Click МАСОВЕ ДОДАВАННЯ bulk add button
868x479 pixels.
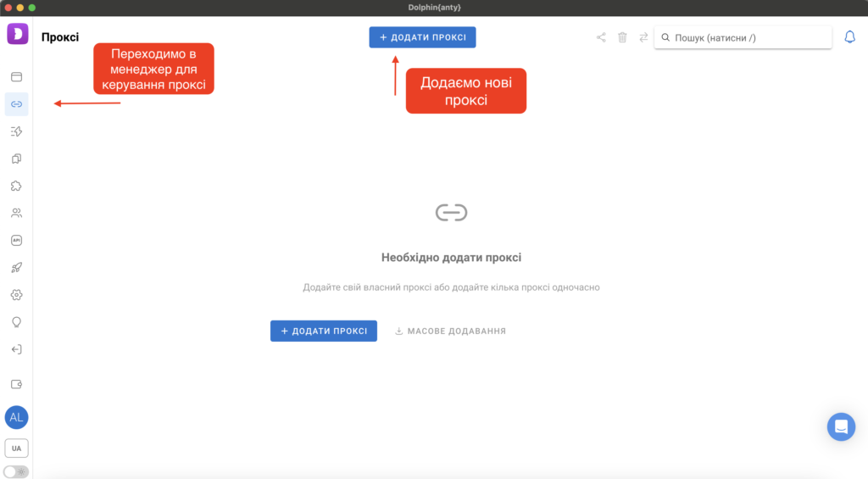[450, 331]
